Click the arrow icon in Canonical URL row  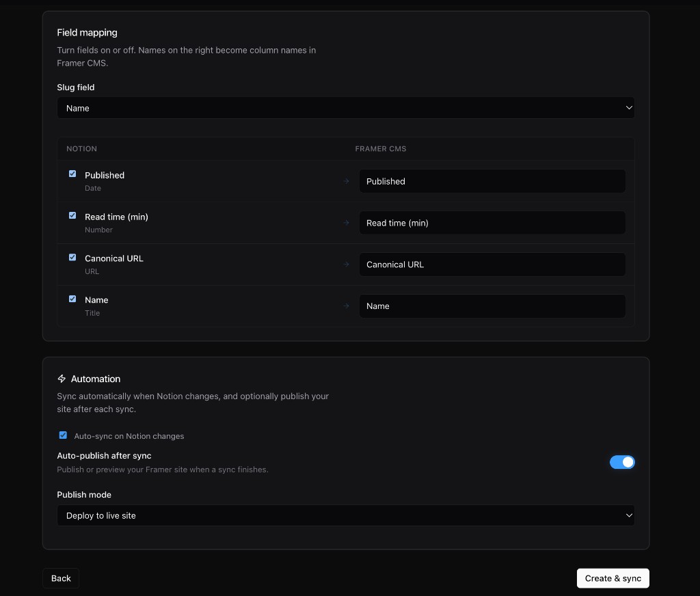[347, 265]
